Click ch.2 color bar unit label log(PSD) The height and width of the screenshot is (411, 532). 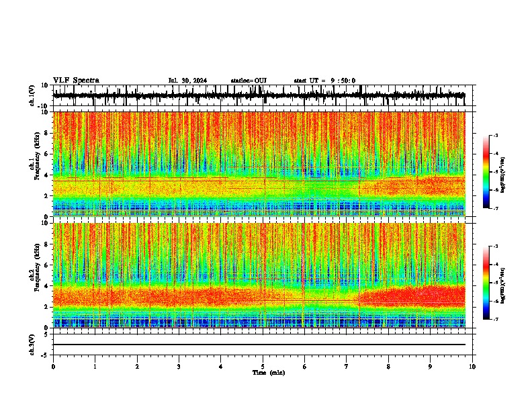point(503,286)
